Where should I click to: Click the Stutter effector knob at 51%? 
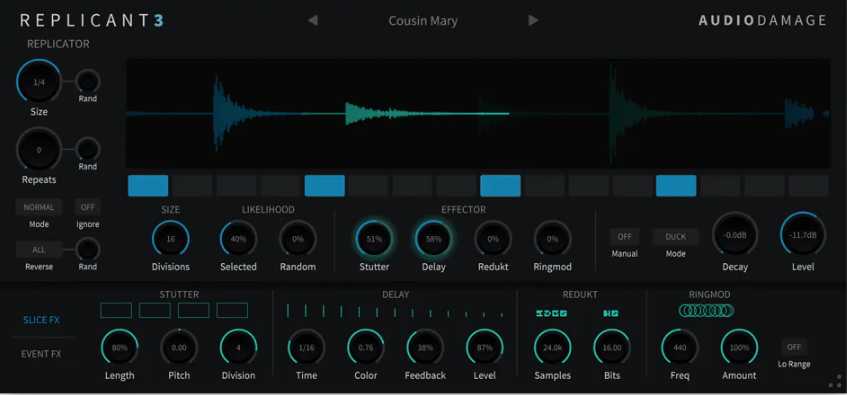tap(374, 239)
